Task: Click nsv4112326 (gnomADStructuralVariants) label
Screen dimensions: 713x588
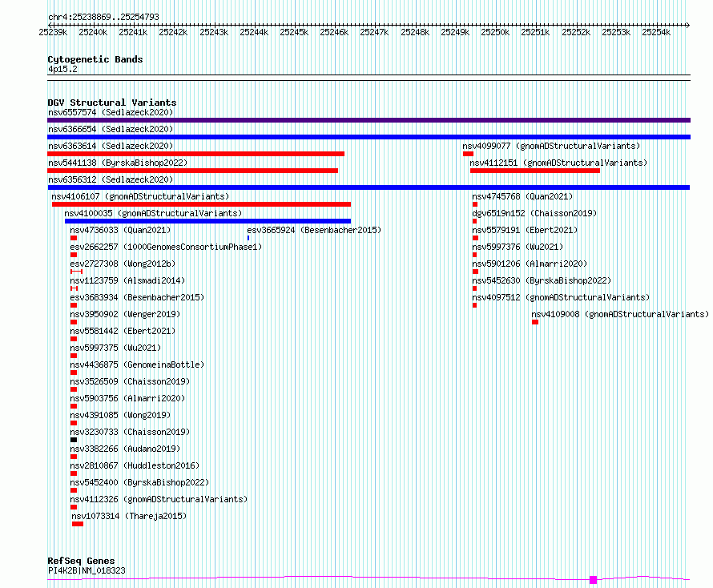Action: pos(159,499)
